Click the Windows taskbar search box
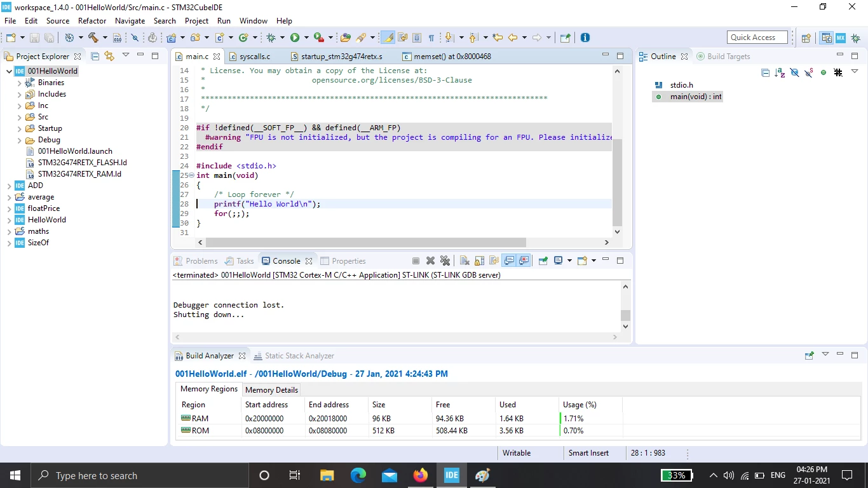 pos(139,475)
